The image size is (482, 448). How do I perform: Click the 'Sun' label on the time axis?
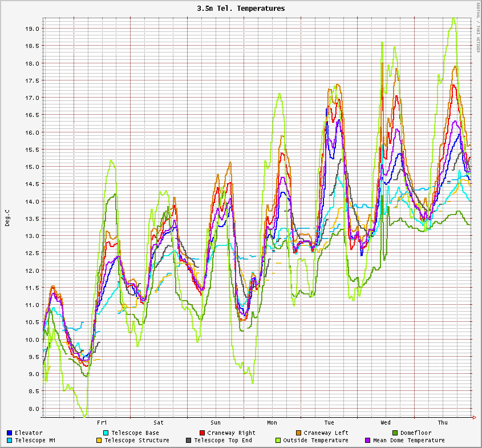216,422
